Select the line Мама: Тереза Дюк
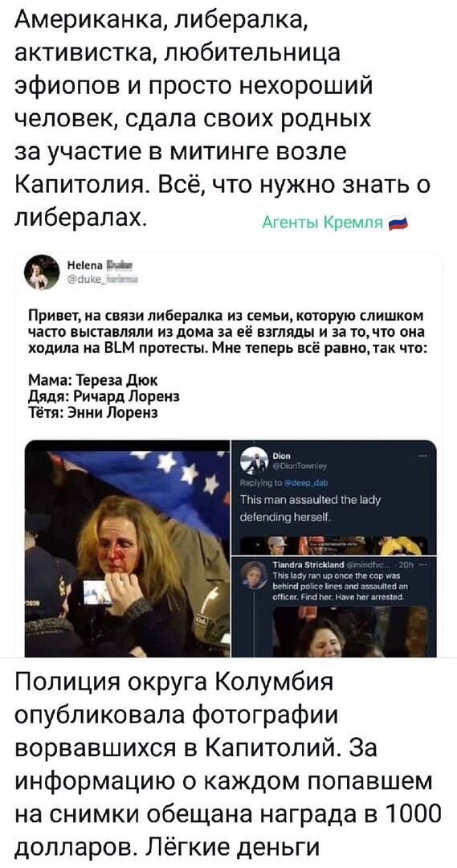The height and width of the screenshot is (868, 457). (x=94, y=379)
